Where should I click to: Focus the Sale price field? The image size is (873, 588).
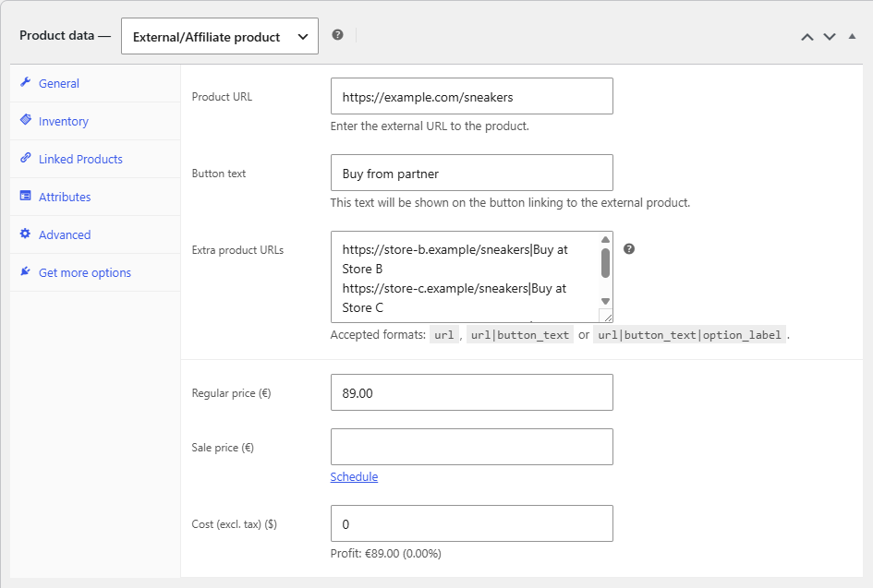[x=471, y=447]
